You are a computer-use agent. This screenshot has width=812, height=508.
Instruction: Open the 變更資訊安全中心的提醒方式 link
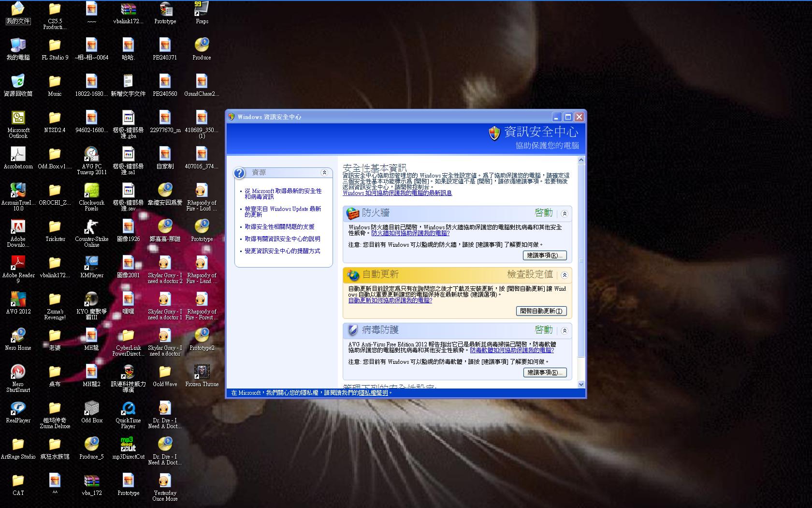point(282,251)
